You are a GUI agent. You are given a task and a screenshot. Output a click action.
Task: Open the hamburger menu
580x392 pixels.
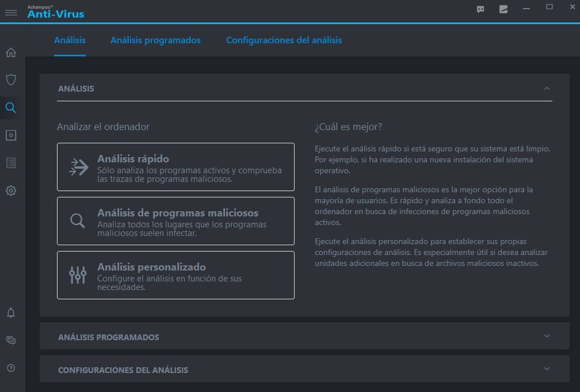pyautogui.click(x=11, y=13)
